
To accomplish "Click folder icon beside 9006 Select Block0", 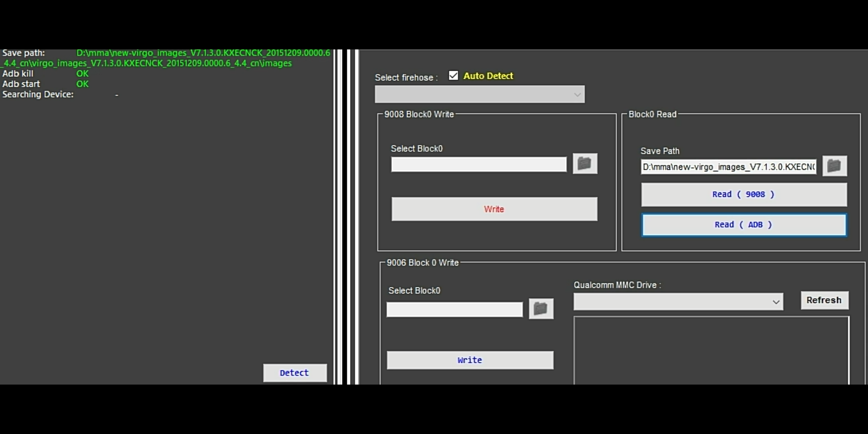I will (x=541, y=309).
